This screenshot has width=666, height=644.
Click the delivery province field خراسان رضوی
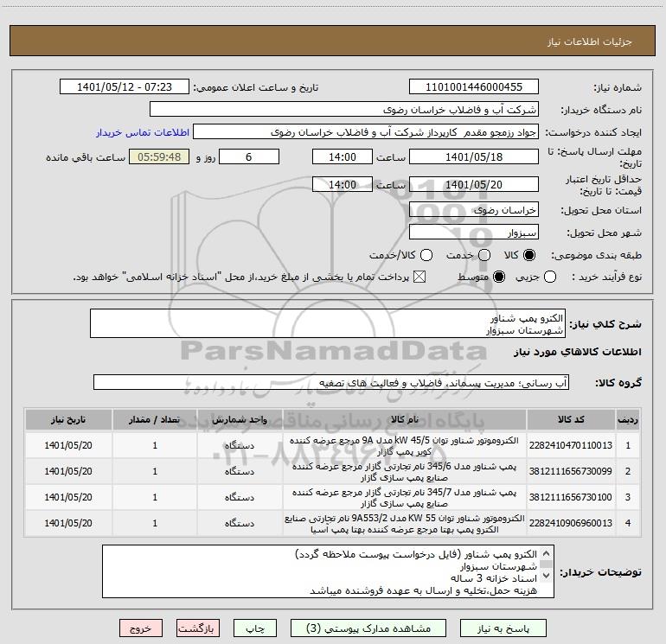point(474,210)
